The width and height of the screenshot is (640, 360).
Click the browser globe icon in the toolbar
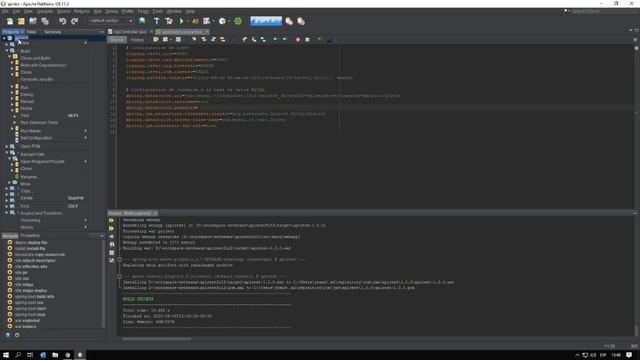[142, 21]
